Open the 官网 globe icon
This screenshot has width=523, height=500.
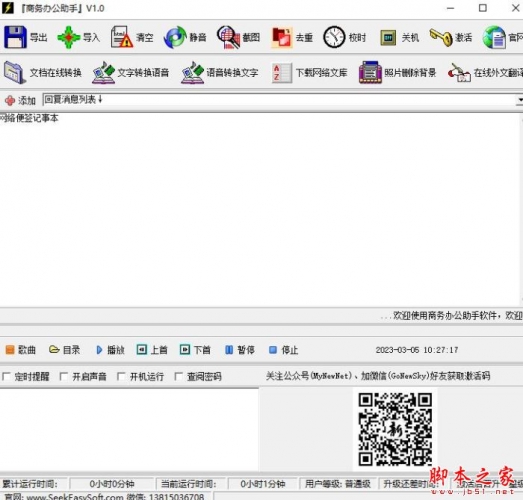click(494, 37)
